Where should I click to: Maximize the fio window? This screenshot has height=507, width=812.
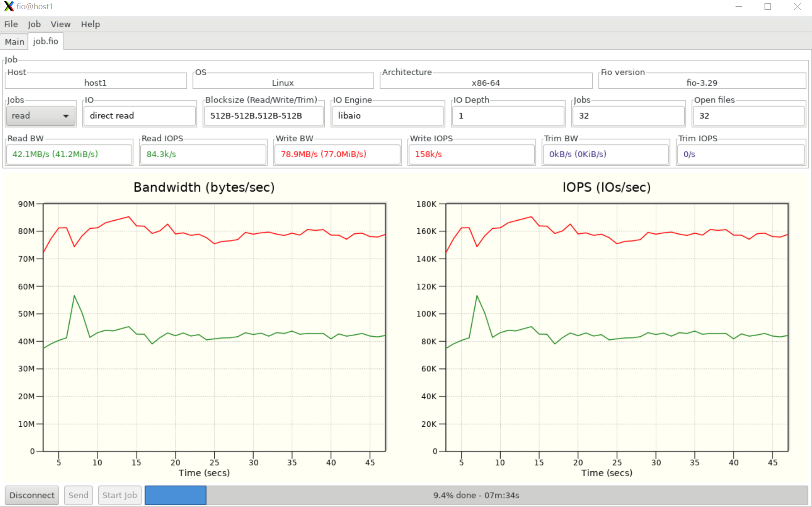pyautogui.click(x=767, y=7)
